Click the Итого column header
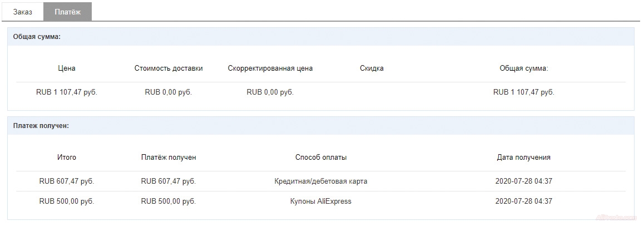 pyautogui.click(x=67, y=158)
